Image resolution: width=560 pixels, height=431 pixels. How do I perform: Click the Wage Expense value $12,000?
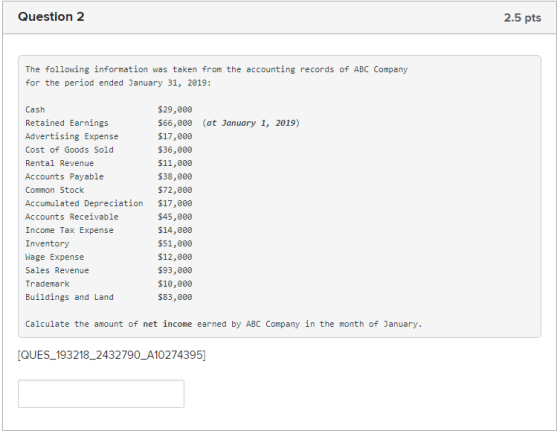click(x=175, y=257)
